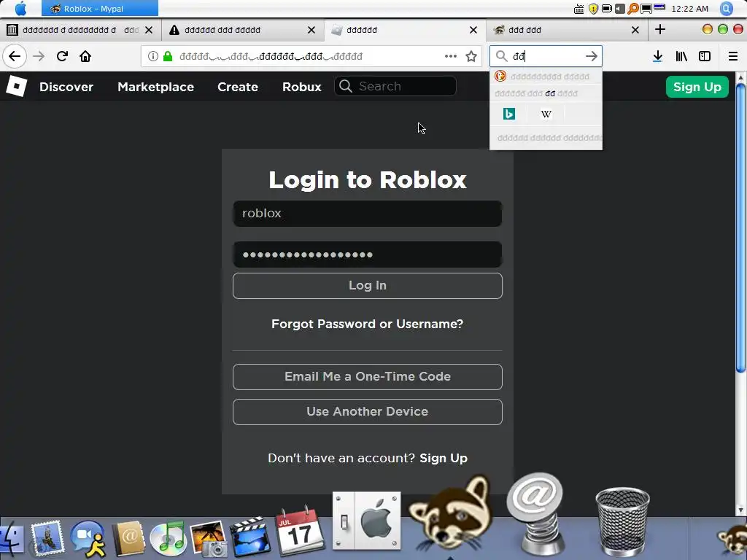Switch to the first browser tab
747x560 pixels.
tap(80, 30)
